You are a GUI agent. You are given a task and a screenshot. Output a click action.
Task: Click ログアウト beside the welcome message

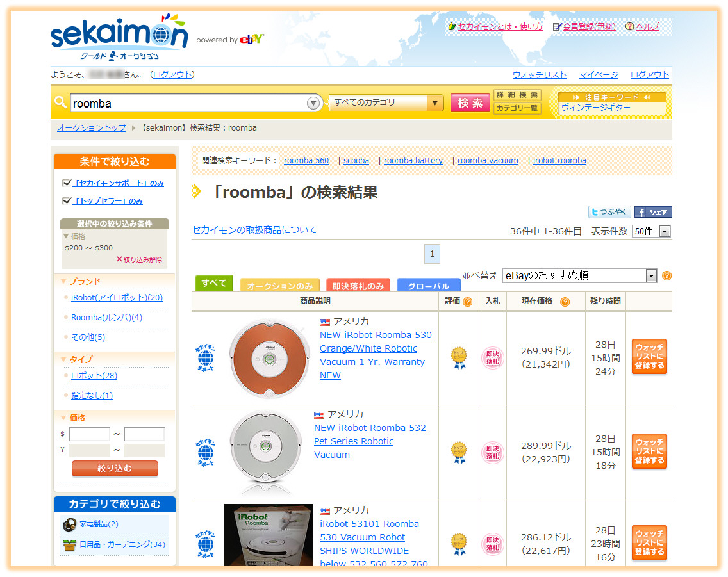click(x=172, y=75)
